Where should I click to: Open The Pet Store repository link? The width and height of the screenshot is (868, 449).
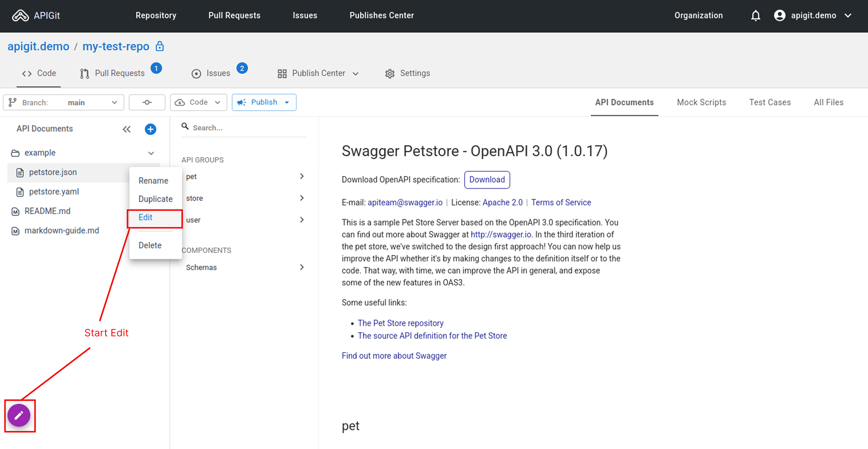[x=400, y=323]
